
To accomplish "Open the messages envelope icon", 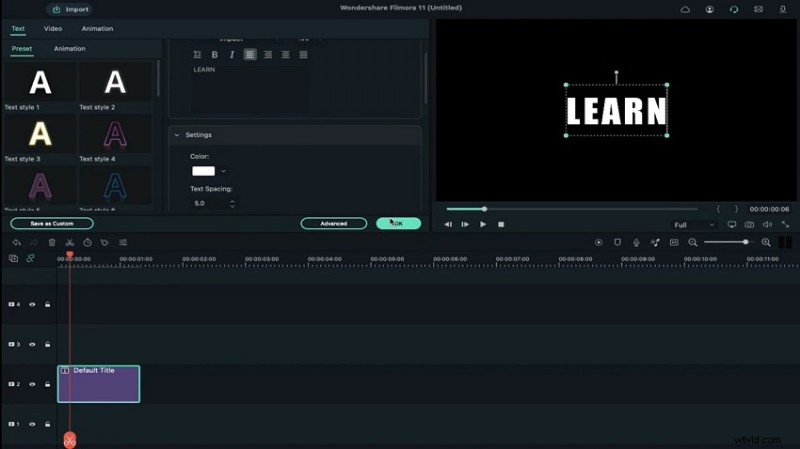I will pos(758,9).
